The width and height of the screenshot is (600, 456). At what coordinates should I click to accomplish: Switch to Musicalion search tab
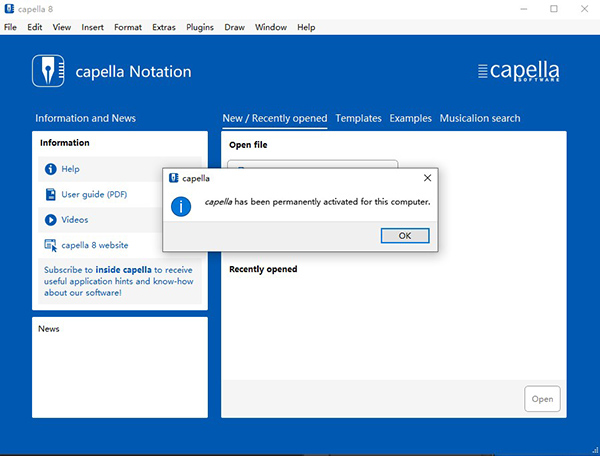pyautogui.click(x=480, y=119)
